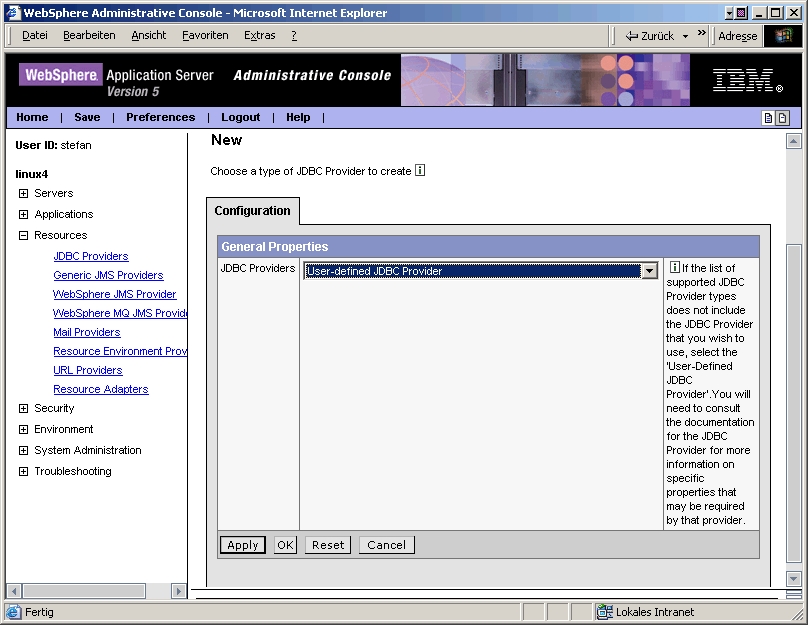Screen dimensions: 808x625
Task: Click the Internet Explorer icon in the title bar
Action: pyautogui.click(x=13, y=13)
